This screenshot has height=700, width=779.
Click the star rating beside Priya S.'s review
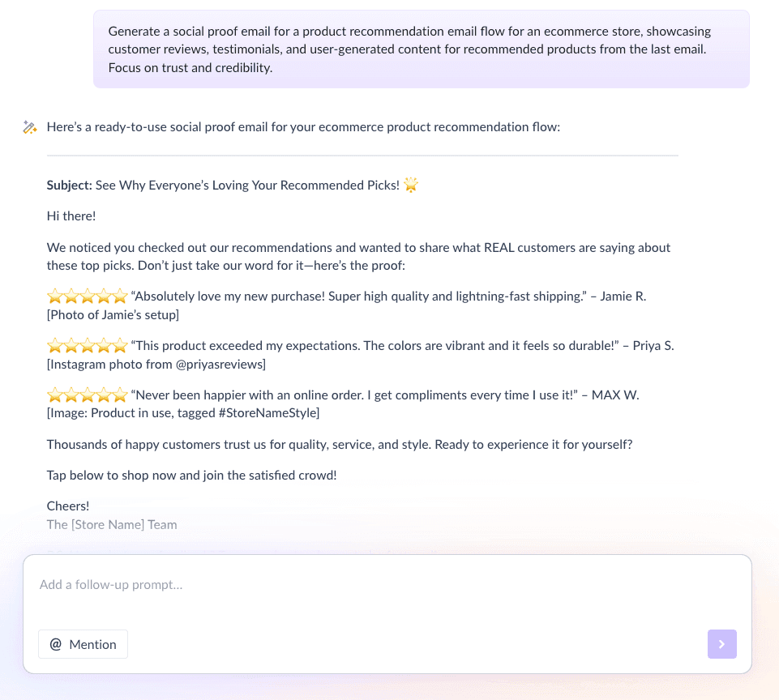tap(87, 345)
